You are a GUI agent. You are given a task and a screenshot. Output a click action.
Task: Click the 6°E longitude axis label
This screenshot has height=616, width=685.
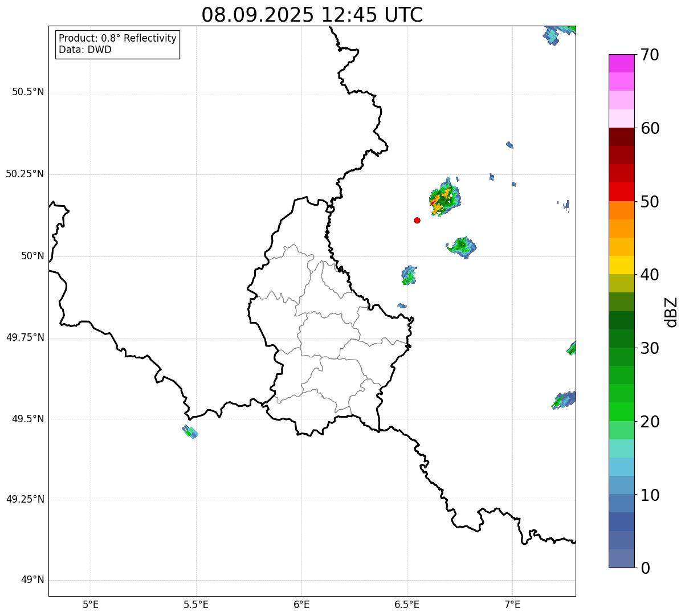tap(301, 604)
